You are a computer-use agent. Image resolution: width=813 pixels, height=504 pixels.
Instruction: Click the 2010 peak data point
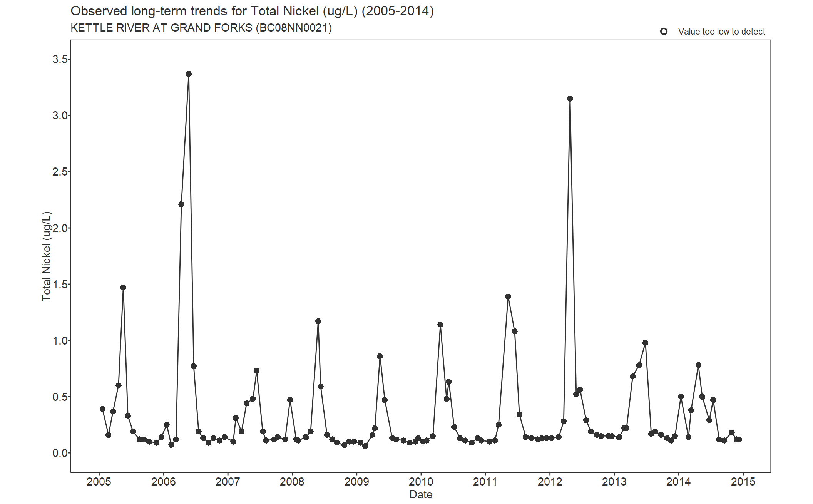coord(440,325)
